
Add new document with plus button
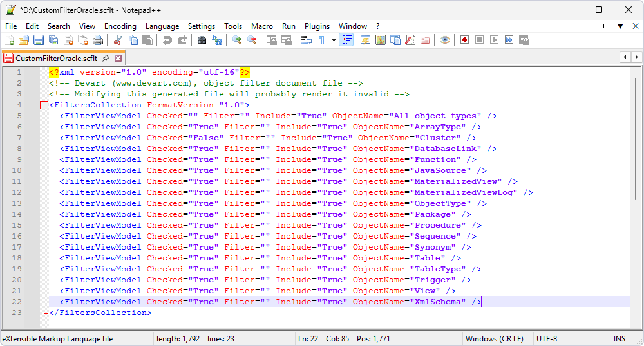point(604,26)
